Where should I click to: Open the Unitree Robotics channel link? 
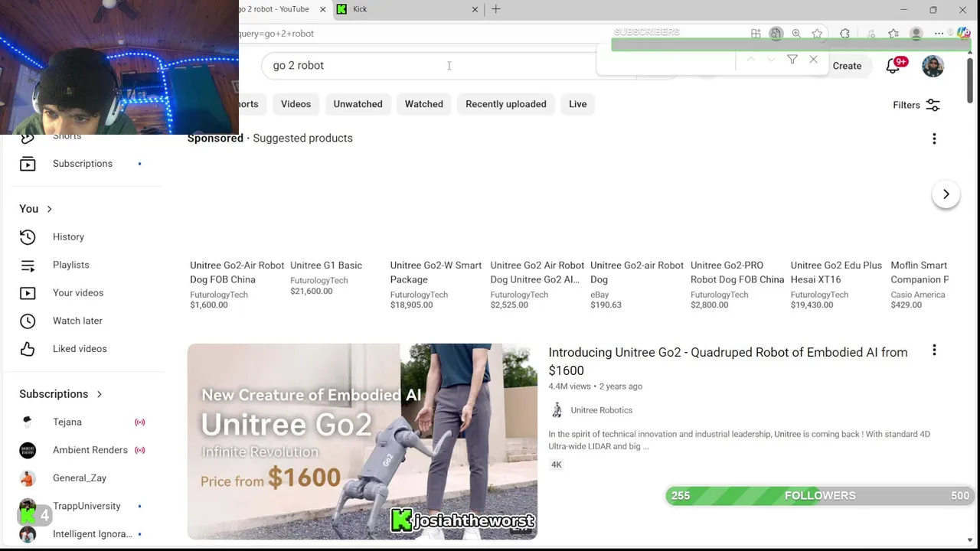coord(601,410)
